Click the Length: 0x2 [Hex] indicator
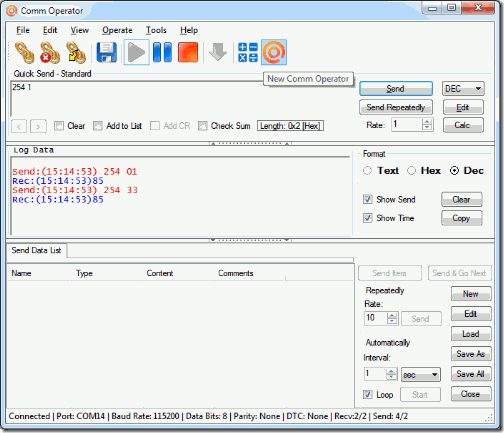 290,126
